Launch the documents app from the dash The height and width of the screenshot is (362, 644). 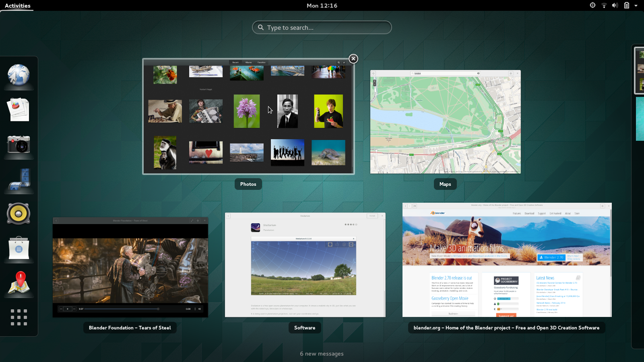19,109
